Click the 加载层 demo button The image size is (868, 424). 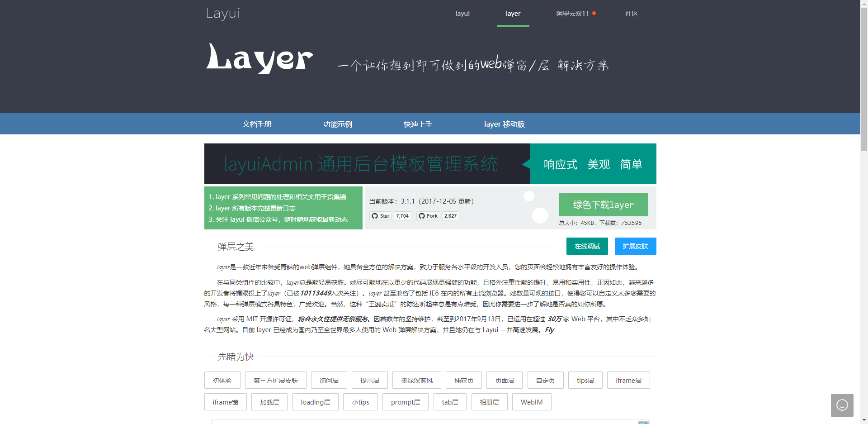pyautogui.click(x=269, y=402)
